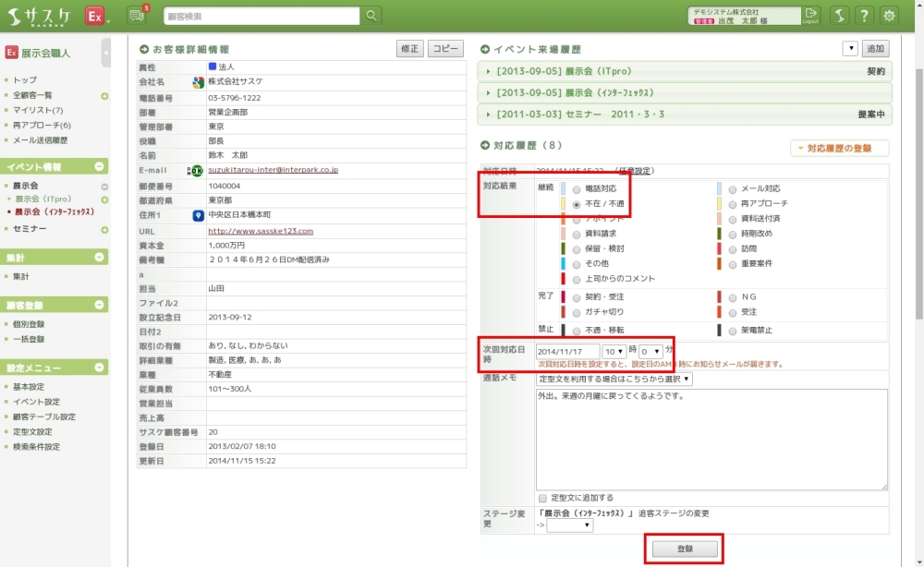The height and width of the screenshot is (567, 924).
Task: Select the メール対応 radio button
Action: coord(733,188)
